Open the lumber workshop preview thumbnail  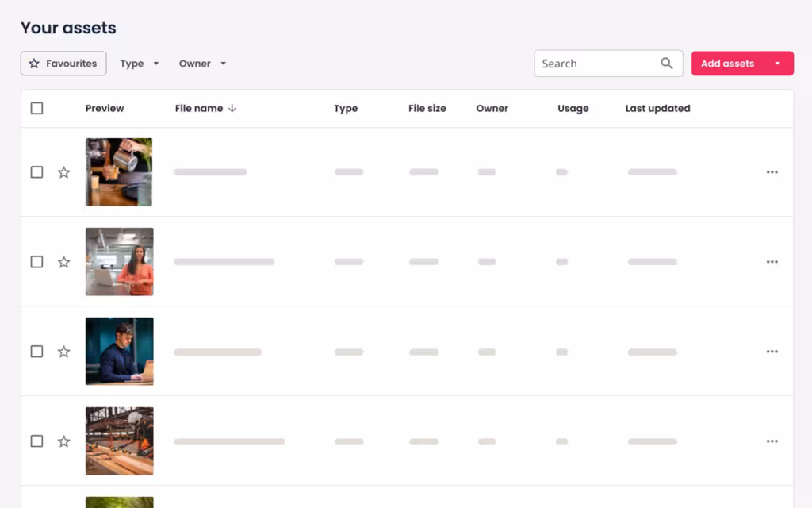[119, 441]
